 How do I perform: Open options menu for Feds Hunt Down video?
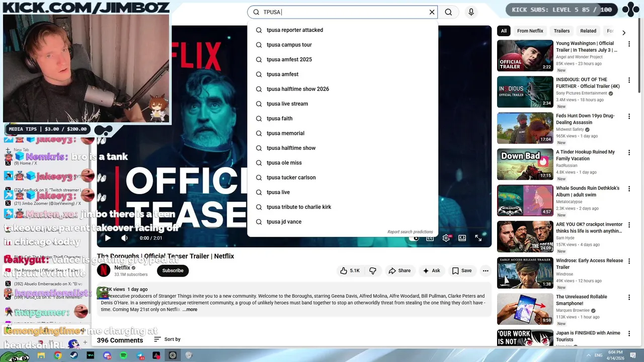pos(629,117)
